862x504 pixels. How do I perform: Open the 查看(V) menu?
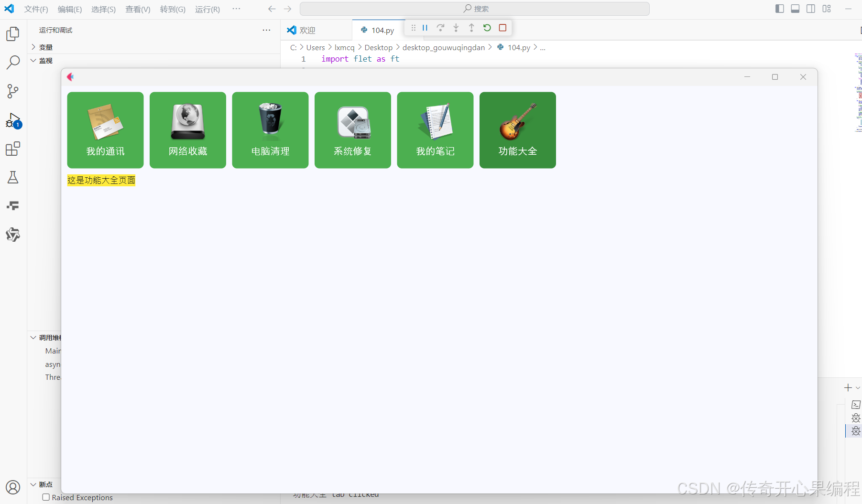(138, 9)
